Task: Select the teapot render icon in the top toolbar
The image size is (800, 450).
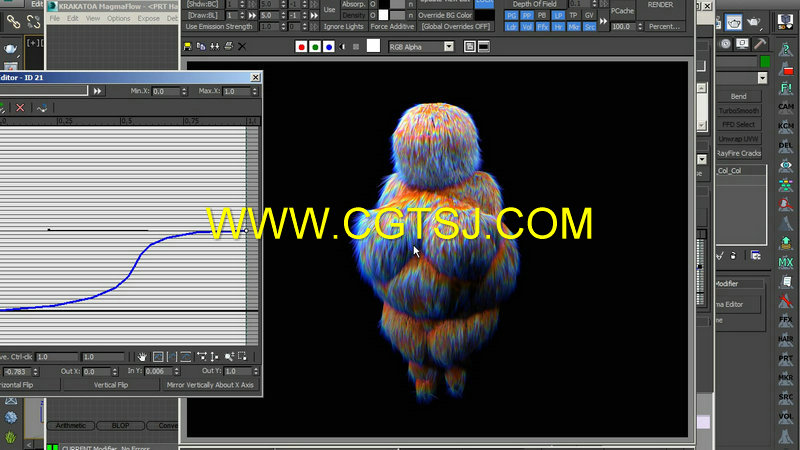Action: (x=734, y=22)
